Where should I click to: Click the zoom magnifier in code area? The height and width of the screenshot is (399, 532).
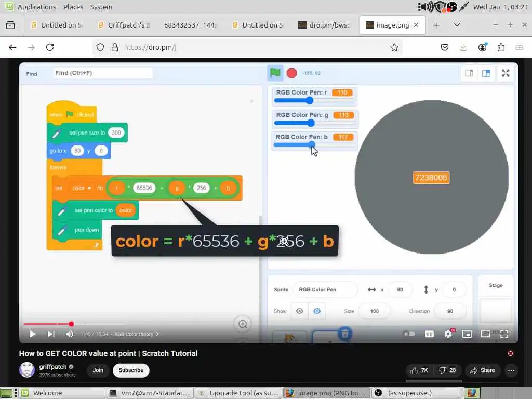point(243,324)
